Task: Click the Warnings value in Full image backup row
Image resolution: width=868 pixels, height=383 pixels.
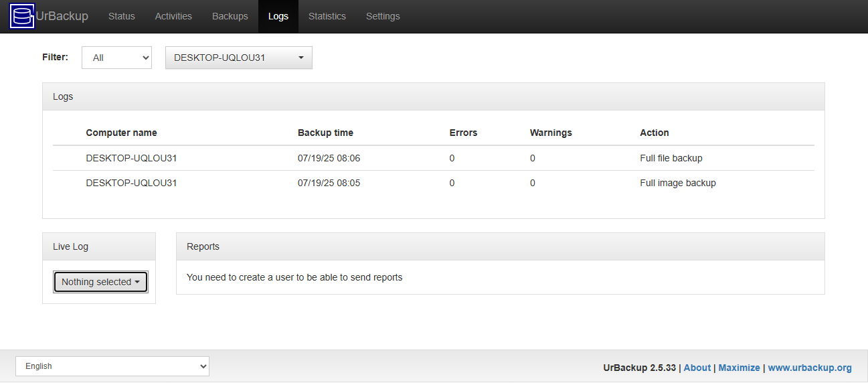Action: 532,183
